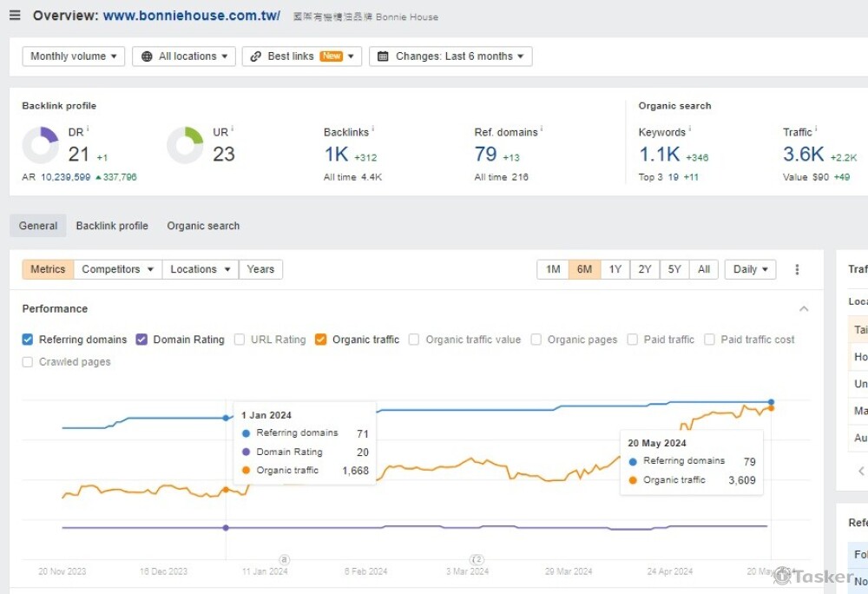The width and height of the screenshot is (868, 594).
Task: Click the three-dot chart options icon
Action: (x=797, y=269)
